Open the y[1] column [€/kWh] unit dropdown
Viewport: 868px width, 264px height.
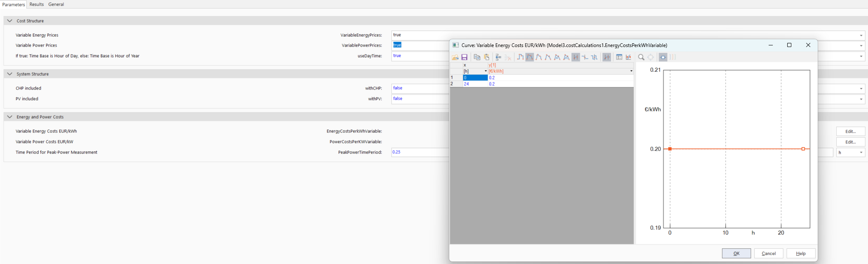click(631, 71)
